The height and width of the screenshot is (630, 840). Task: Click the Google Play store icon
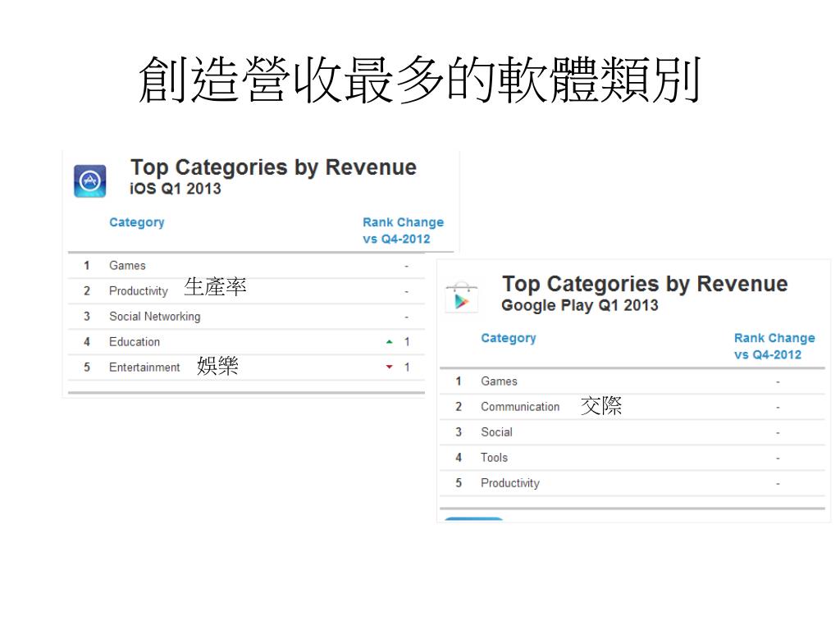461,297
